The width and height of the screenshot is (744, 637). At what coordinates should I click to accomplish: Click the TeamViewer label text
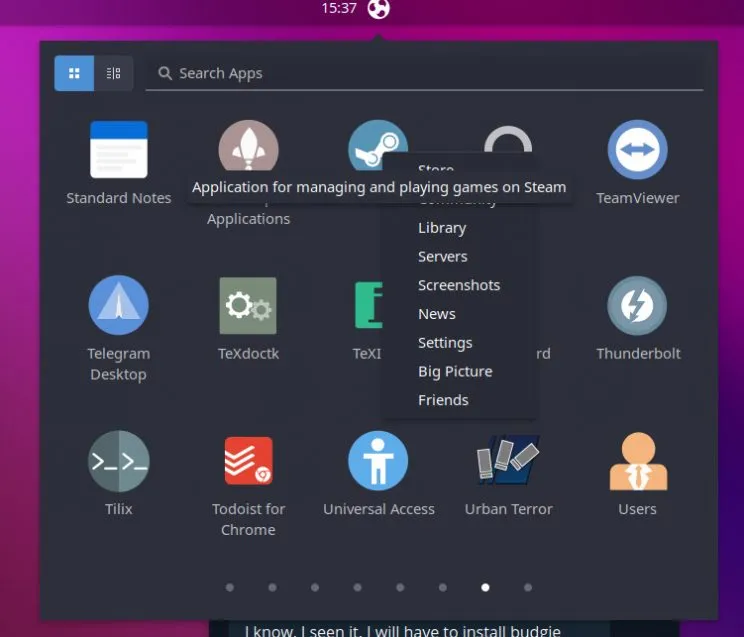(x=638, y=198)
